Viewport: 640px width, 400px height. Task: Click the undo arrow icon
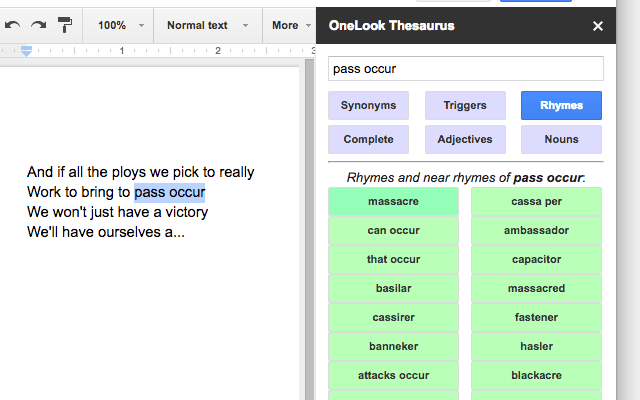pos(13,25)
